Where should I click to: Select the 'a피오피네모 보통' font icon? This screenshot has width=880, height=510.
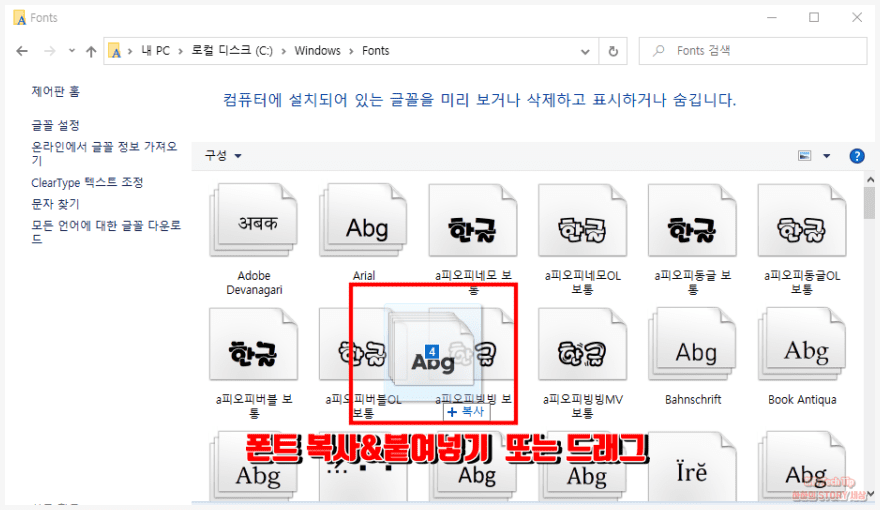[473, 220]
